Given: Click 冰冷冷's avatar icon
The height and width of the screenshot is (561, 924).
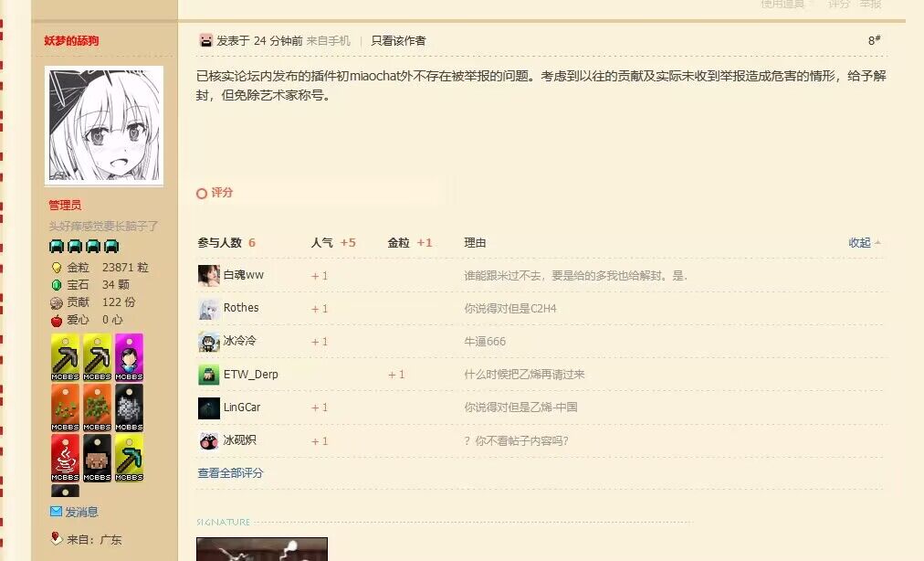Looking at the screenshot, I should coord(208,342).
